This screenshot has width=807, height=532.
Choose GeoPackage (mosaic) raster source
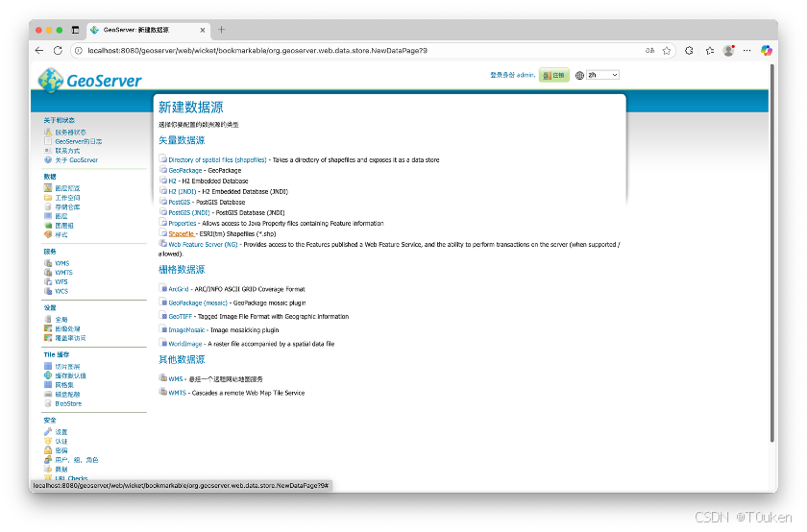point(198,303)
